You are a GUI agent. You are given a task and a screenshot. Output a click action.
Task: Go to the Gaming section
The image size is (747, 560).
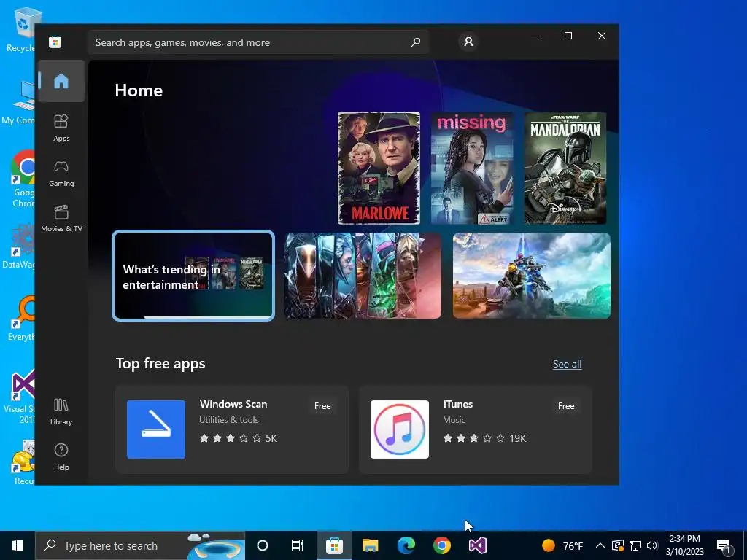pos(61,174)
